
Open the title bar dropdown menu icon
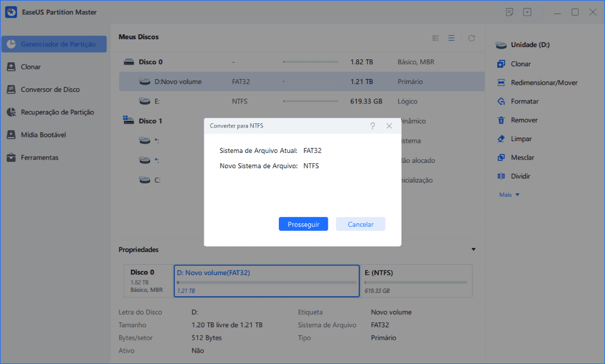(527, 12)
